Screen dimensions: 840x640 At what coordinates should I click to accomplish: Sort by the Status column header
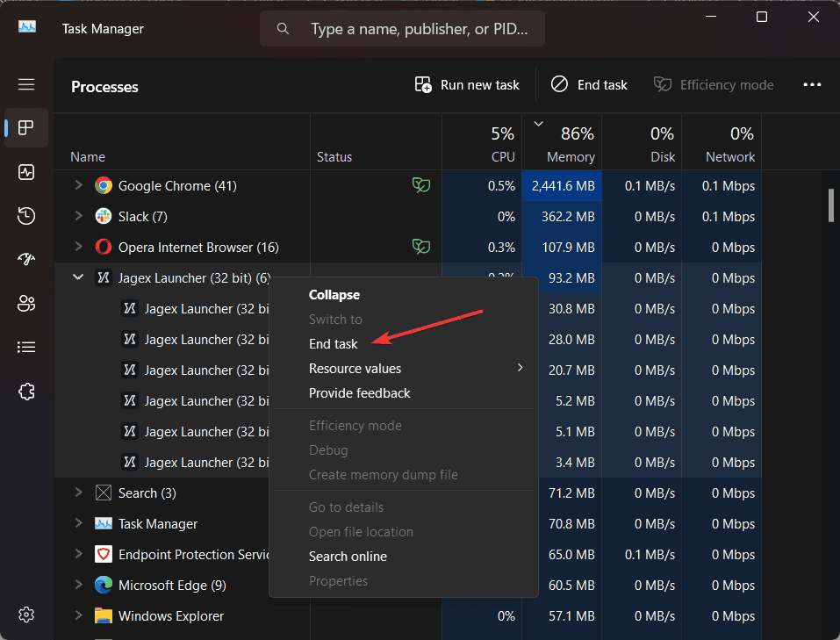pos(376,142)
